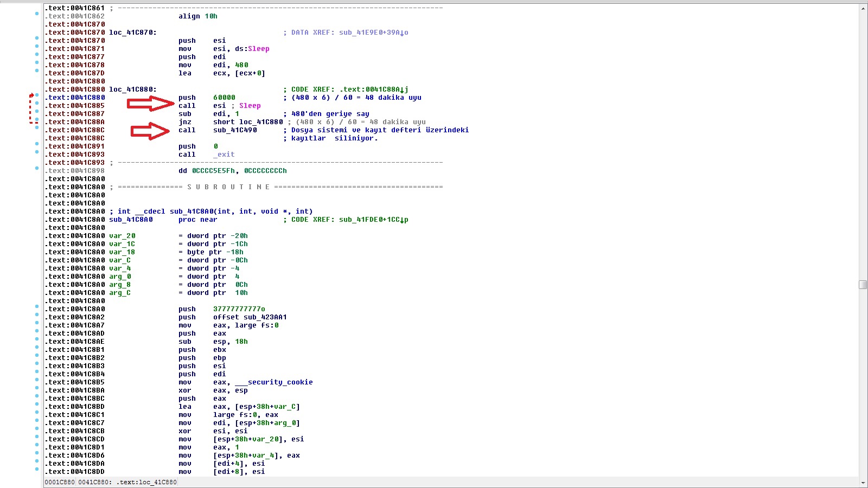Screen dimensions: 868x488
Task: Toggle breakpoint dot beside address 0041C891
Action: click(37, 144)
